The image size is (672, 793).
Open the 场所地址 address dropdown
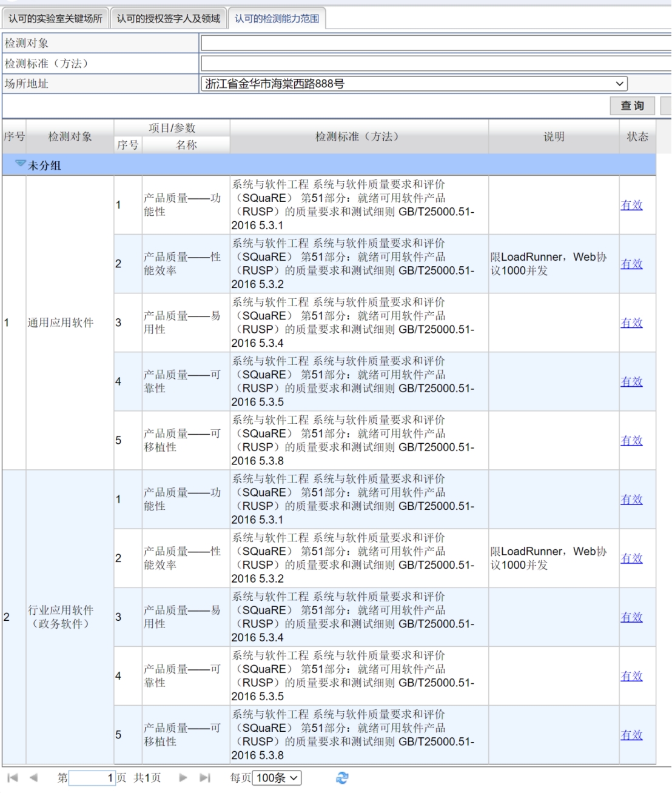[414, 84]
